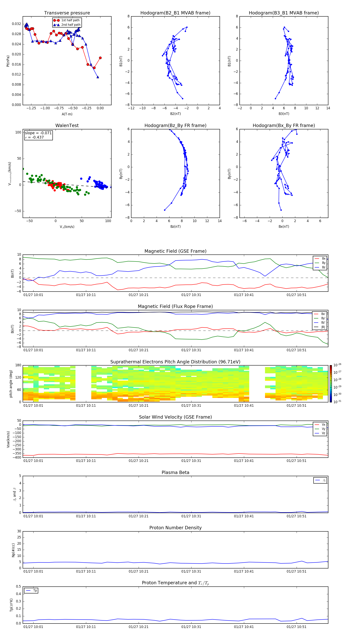Click the 'Hodogram(Bz_By FR frame)' title
This screenshot has height=644, width=351.
coord(175,125)
